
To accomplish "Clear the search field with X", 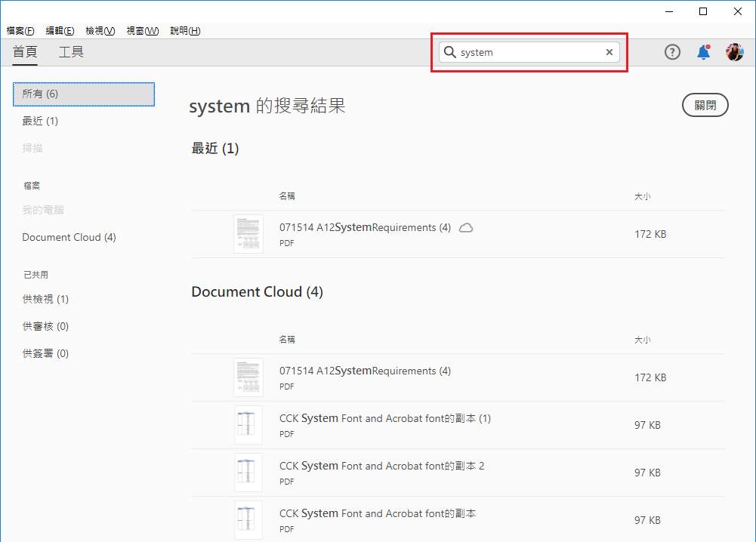I will (x=609, y=52).
